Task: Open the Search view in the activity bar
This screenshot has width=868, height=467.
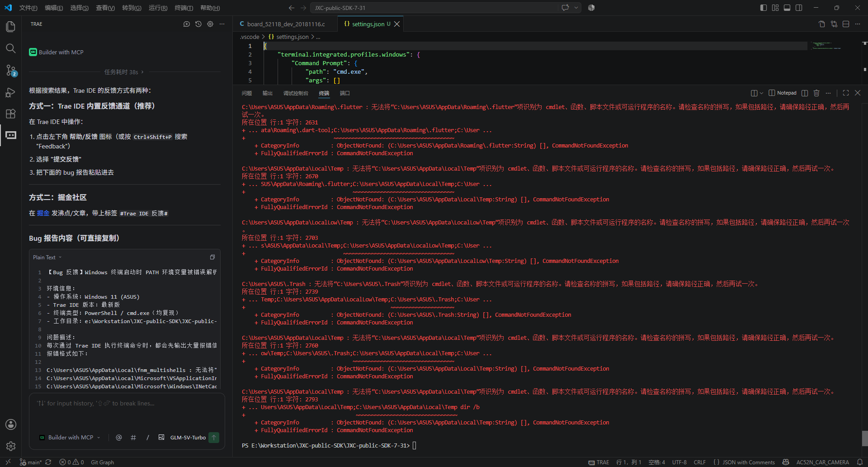Action: [11, 48]
